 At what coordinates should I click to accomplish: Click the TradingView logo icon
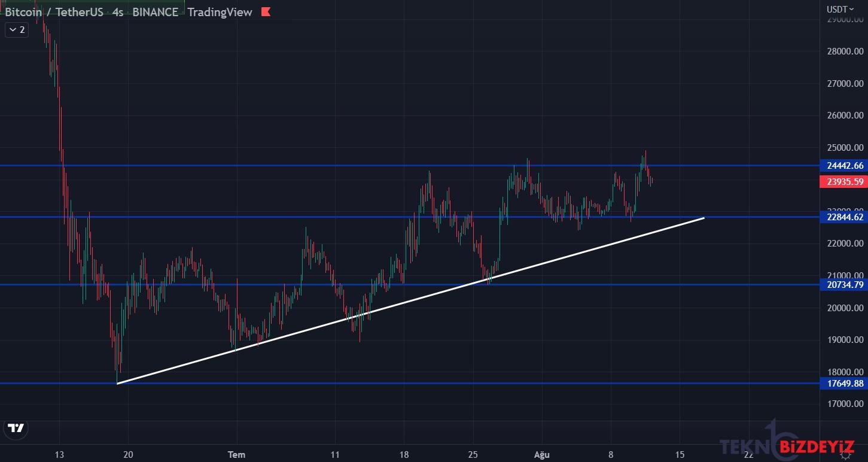coord(17,428)
